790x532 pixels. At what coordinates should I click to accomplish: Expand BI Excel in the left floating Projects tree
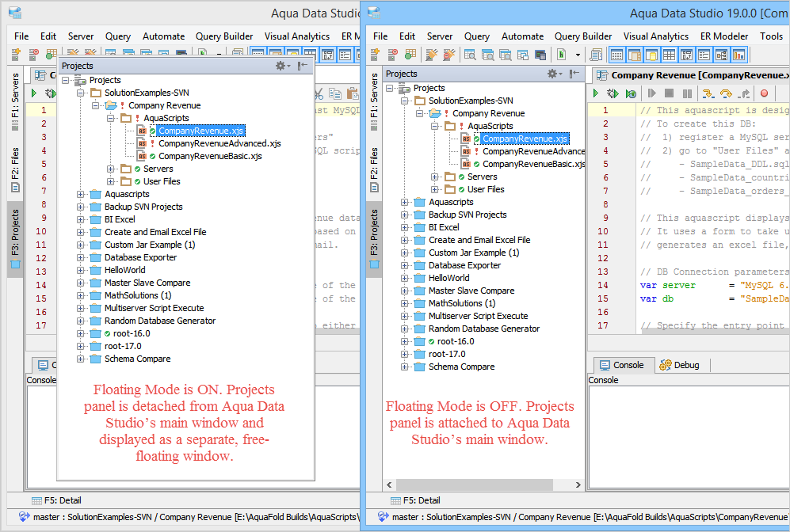[80, 219]
